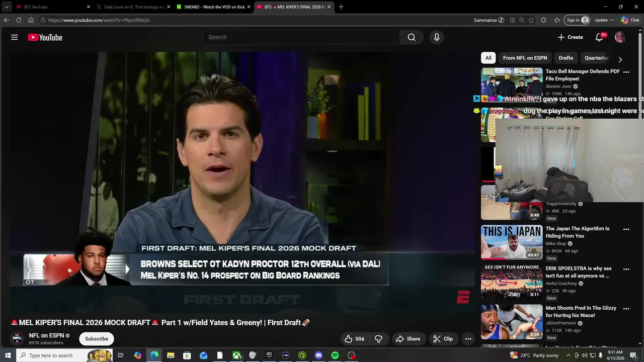
Task: Like the video with thumbs up
Action: [354, 339]
